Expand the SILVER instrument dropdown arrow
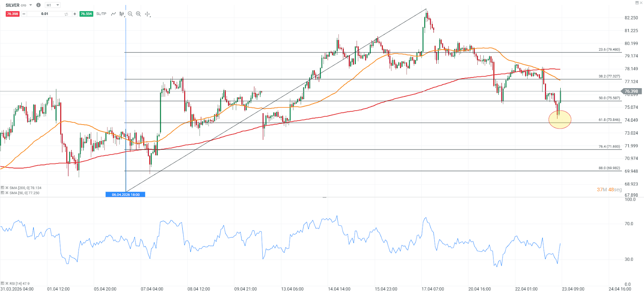The width and height of the screenshot is (644, 293). pos(31,5)
